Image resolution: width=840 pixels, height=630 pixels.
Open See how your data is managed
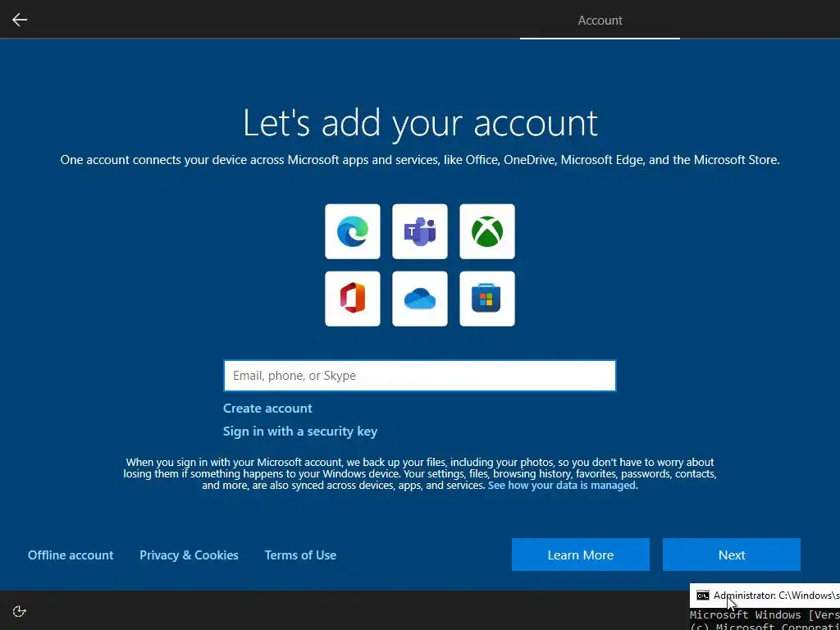561,486
